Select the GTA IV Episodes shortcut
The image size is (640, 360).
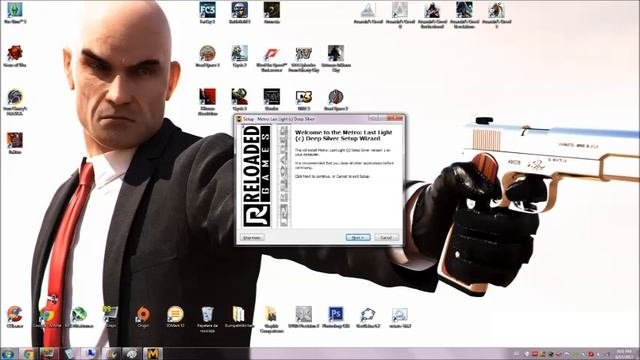(x=304, y=59)
